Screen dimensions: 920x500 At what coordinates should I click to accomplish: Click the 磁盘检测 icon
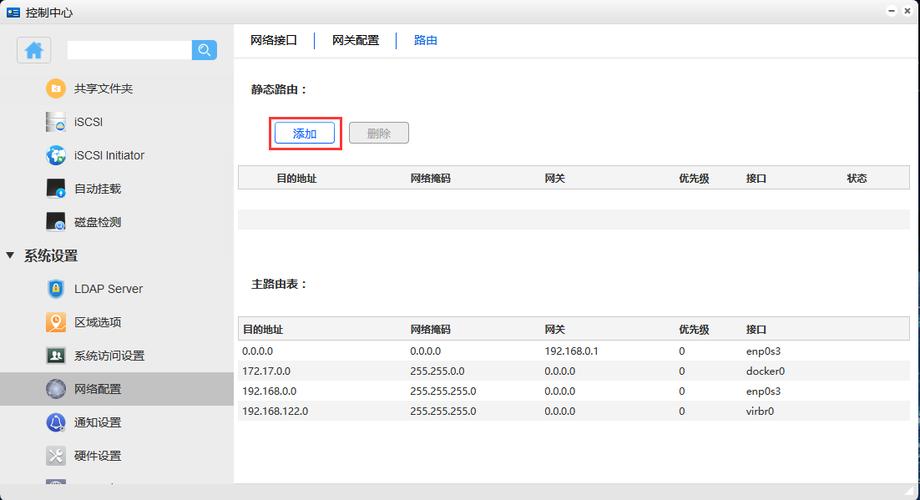(56, 222)
